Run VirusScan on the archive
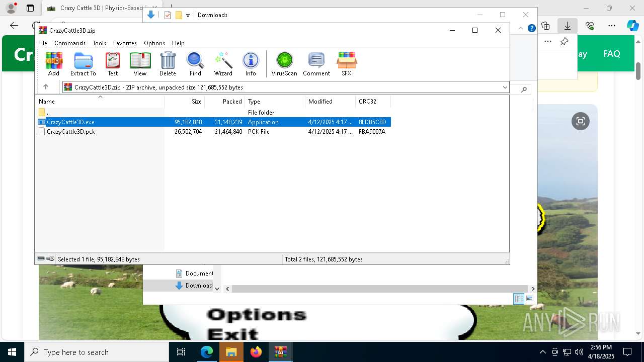The width and height of the screenshot is (644, 362). (284, 64)
